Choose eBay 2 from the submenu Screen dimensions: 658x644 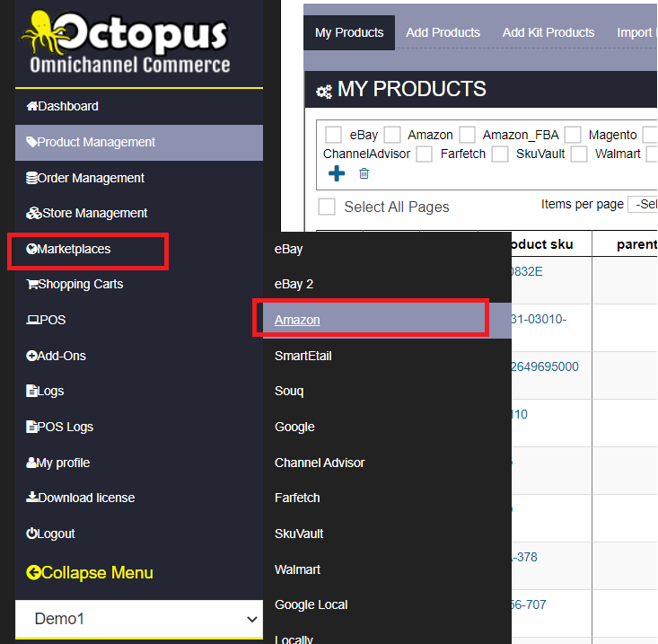click(294, 284)
